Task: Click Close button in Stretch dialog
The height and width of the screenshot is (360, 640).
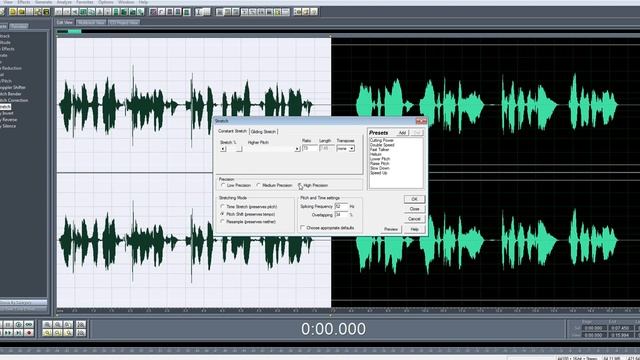Action: click(x=414, y=209)
